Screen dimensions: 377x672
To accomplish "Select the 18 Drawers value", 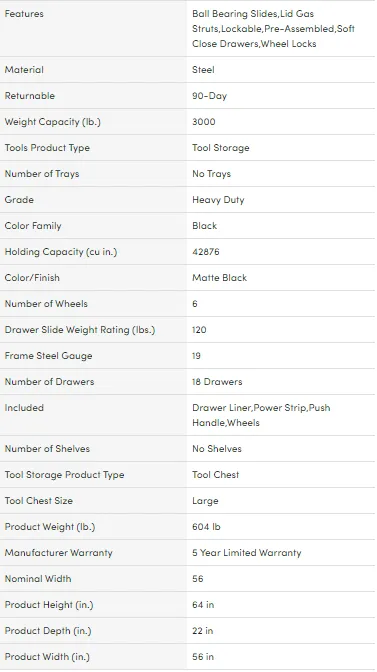I will tap(217, 382).
